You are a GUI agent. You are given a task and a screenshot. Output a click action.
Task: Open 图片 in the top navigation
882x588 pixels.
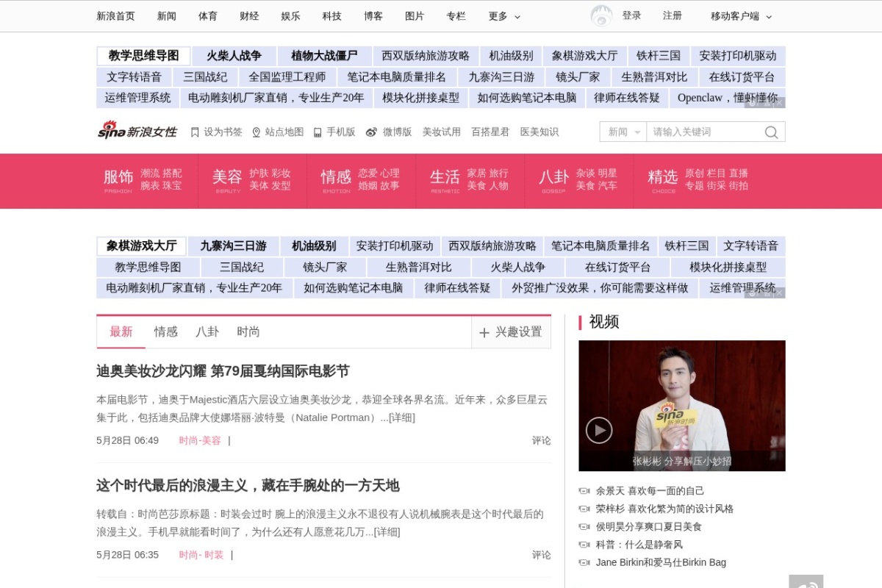click(415, 16)
